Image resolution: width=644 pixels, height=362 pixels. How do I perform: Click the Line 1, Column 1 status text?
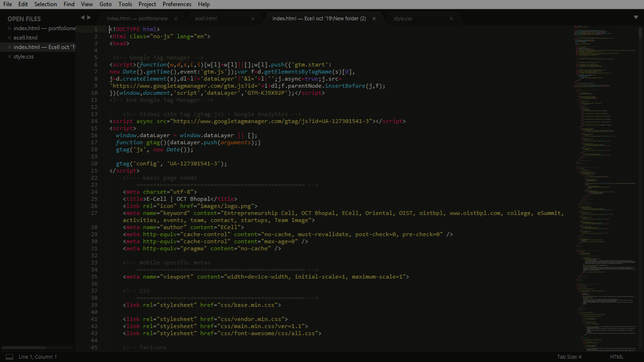point(38,357)
